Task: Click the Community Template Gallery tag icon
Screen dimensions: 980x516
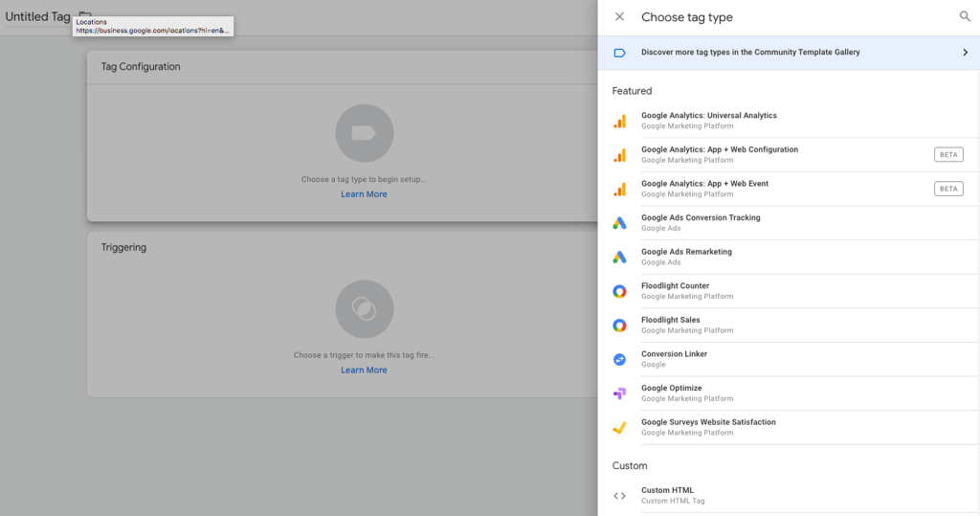Action: point(619,53)
